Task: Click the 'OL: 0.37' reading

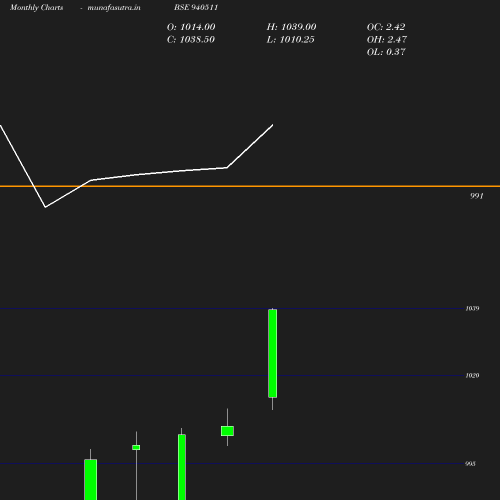Action: tap(386, 52)
